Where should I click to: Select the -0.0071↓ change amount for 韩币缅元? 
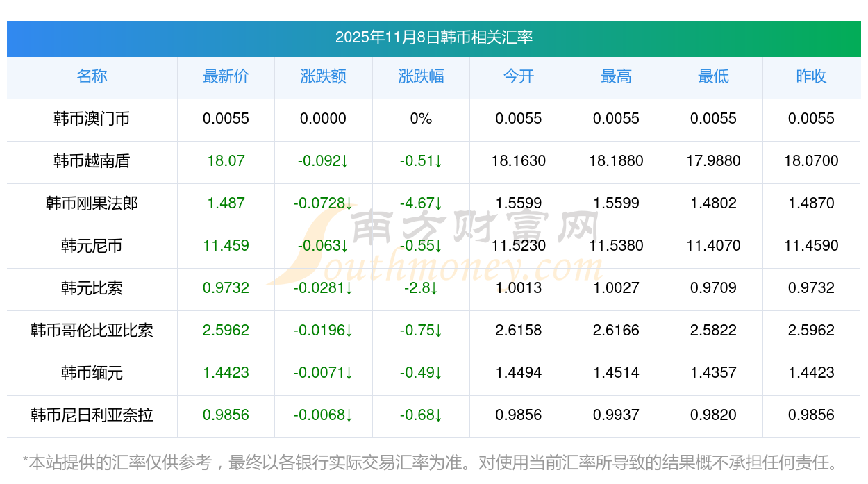click(x=323, y=373)
